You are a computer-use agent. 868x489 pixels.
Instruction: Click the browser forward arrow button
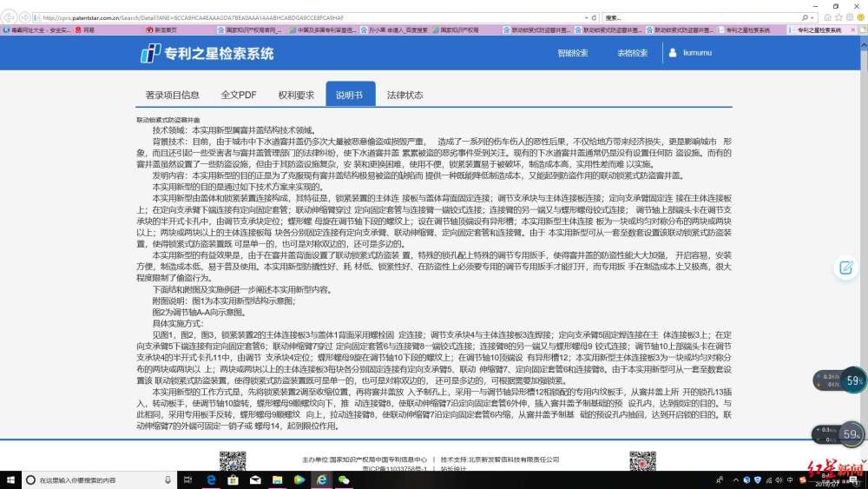point(24,17)
